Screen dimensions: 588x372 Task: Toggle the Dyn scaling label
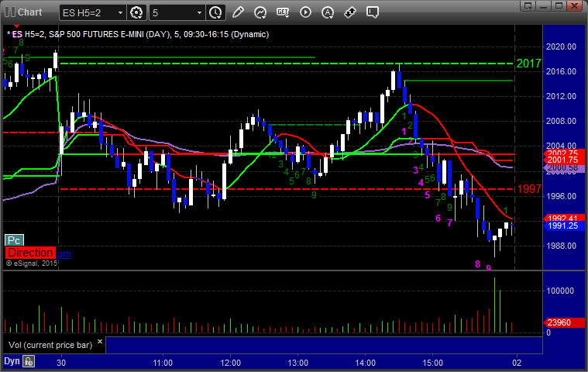point(12,361)
